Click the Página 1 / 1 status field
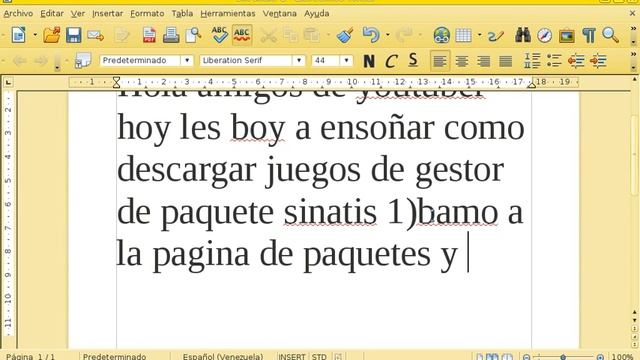The width and height of the screenshot is (640, 360). [x=30, y=356]
